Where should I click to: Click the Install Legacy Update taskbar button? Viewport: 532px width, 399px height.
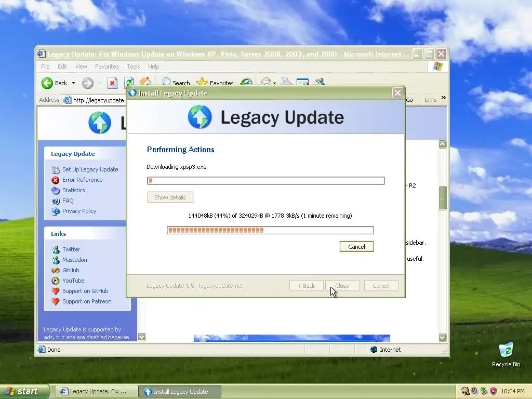point(180,392)
